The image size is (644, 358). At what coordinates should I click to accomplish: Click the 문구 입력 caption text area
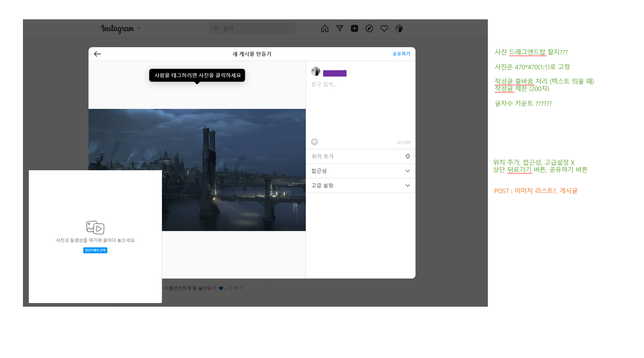click(x=360, y=108)
